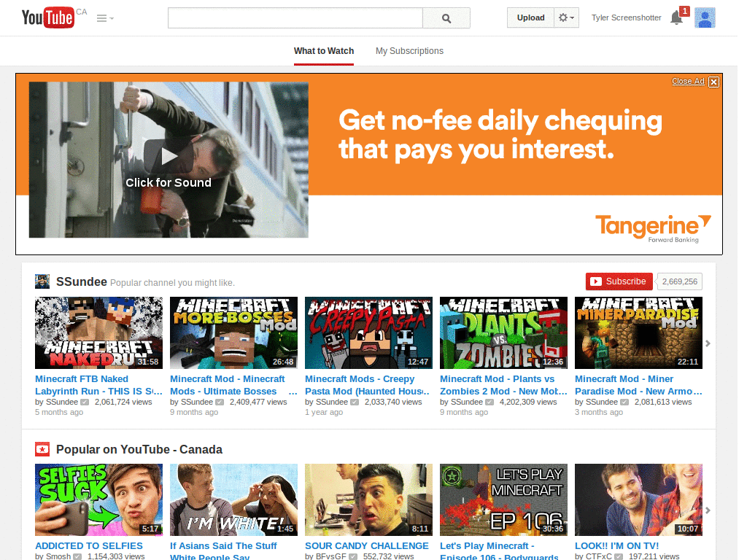Screen dimensions: 747x560
Task: Close the ad with X icon
Action: point(713,82)
